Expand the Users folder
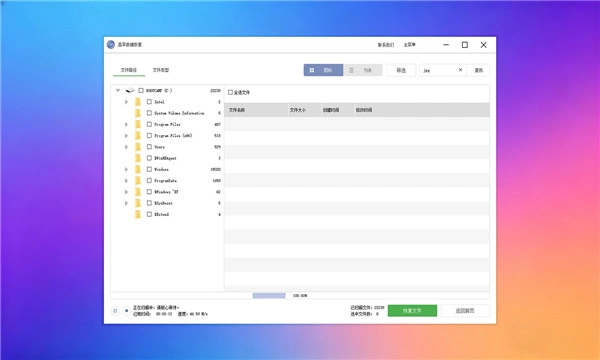 [126, 147]
